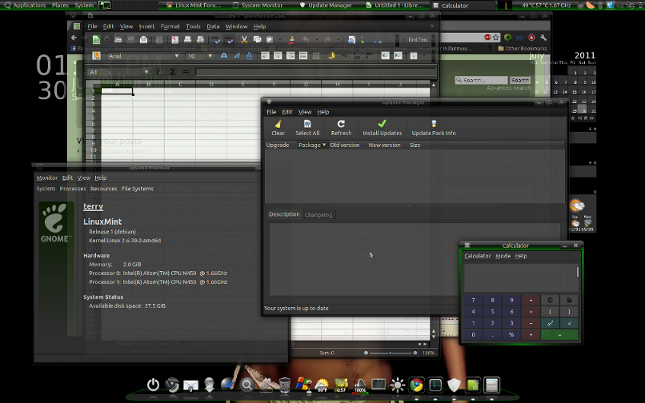
Task: Click the Refresh icon in Update Manager
Action: (341, 124)
